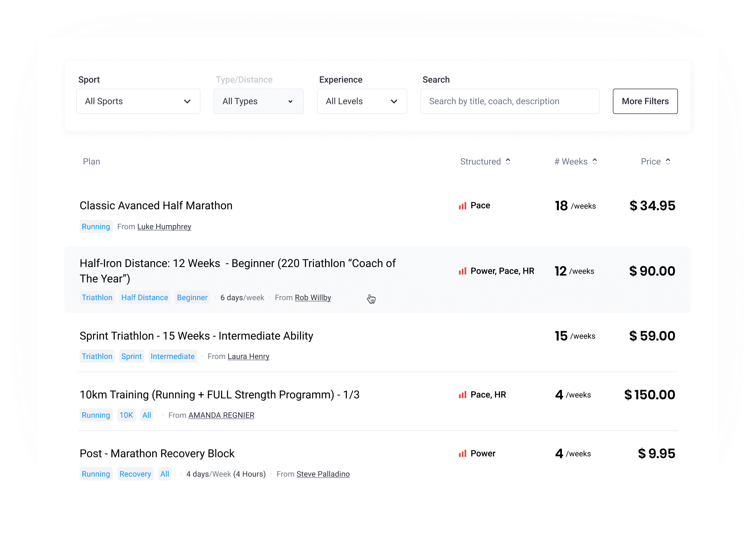The width and height of the screenshot is (756, 550).
Task: Click bar chart icon in Post-Marathon Recovery row
Action: (x=462, y=454)
